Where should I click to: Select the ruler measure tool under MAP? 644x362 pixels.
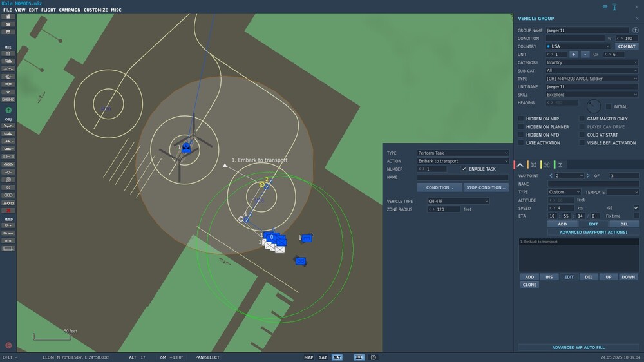tap(8, 241)
